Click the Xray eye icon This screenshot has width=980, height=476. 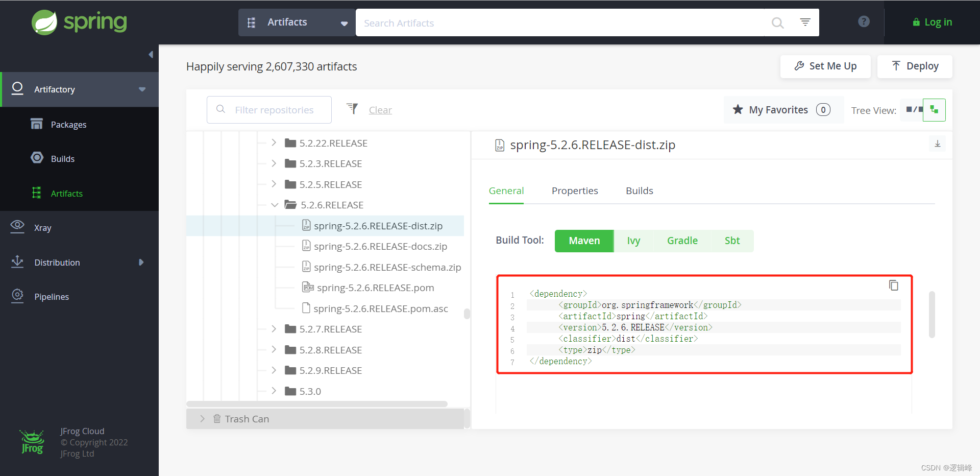pyautogui.click(x=17, y=226)
